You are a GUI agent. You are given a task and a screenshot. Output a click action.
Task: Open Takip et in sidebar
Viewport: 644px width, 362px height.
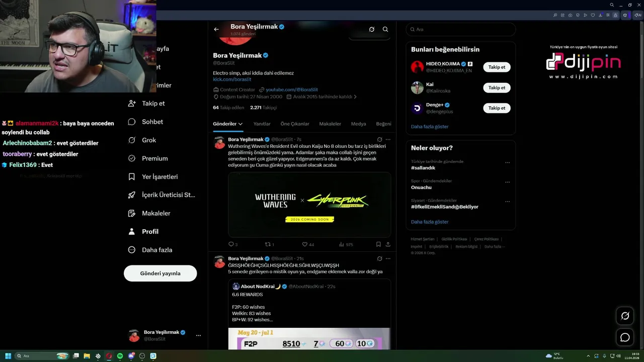click(146, 103)
